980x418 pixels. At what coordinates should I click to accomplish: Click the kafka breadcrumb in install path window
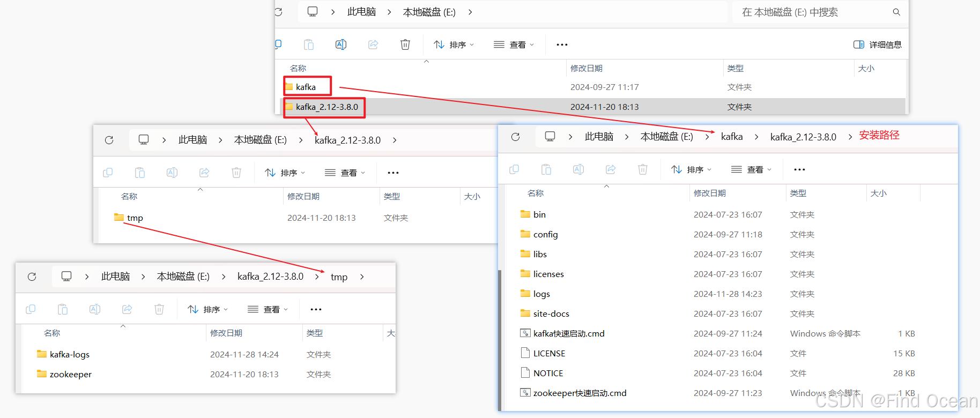coord(732,137)
